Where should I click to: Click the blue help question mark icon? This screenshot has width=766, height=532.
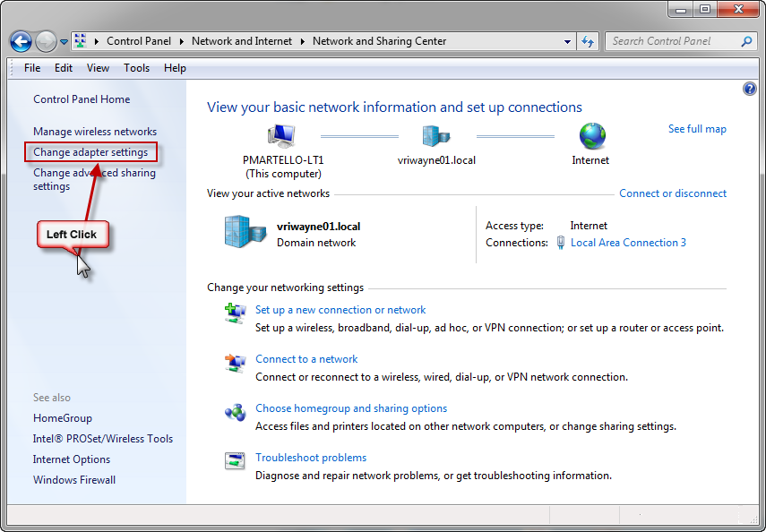tap(750, 89)
